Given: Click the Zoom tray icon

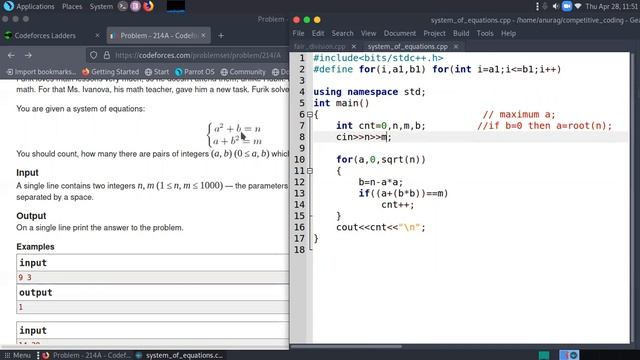Looking at the screenshot, I should pyautogui.click(x=567, y=6).
